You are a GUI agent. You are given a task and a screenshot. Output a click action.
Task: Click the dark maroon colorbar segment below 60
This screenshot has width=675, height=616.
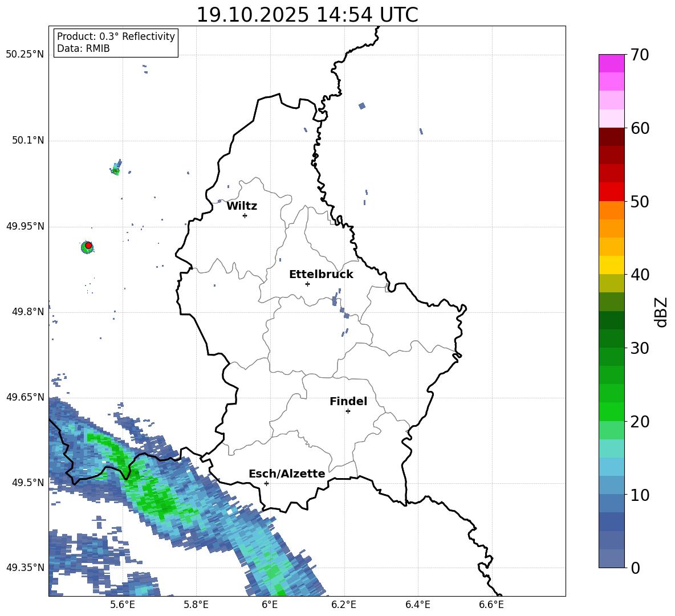coord(611,137)
